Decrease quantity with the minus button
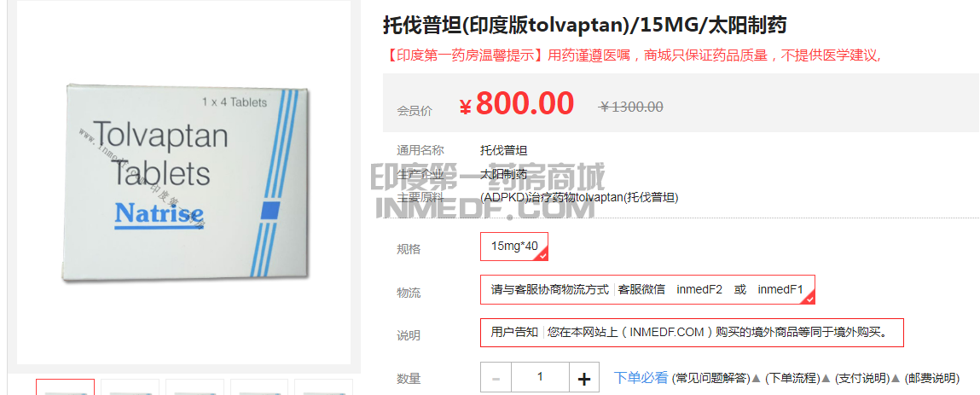This screenshot has width=980, height=395. click(x=496, y=377)
